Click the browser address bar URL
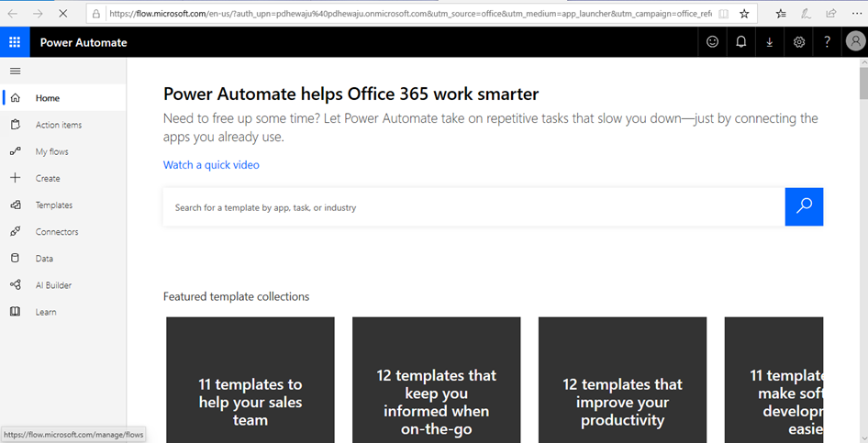 (x=411, y=14)
